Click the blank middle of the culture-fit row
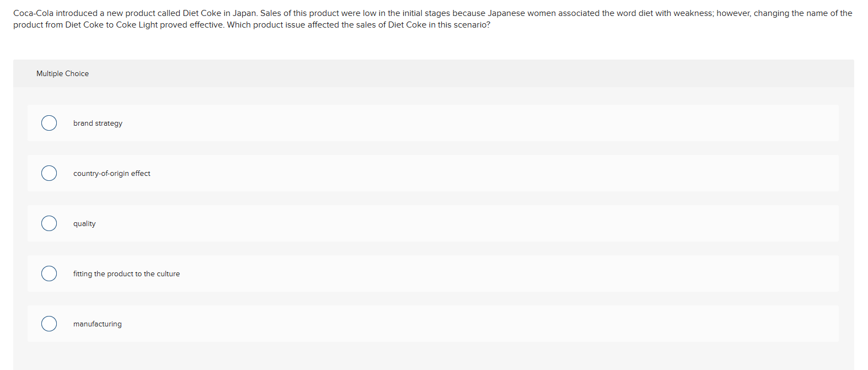 pyautogui.click(x=441, y=274)
